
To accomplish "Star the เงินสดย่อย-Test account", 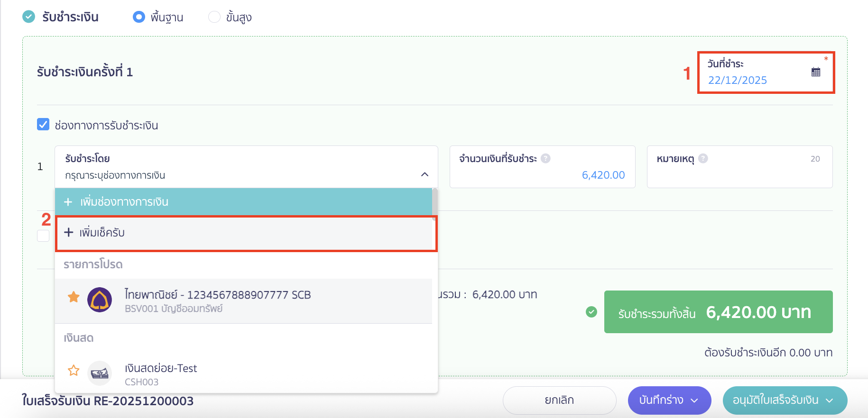I will tap(73, 370).
